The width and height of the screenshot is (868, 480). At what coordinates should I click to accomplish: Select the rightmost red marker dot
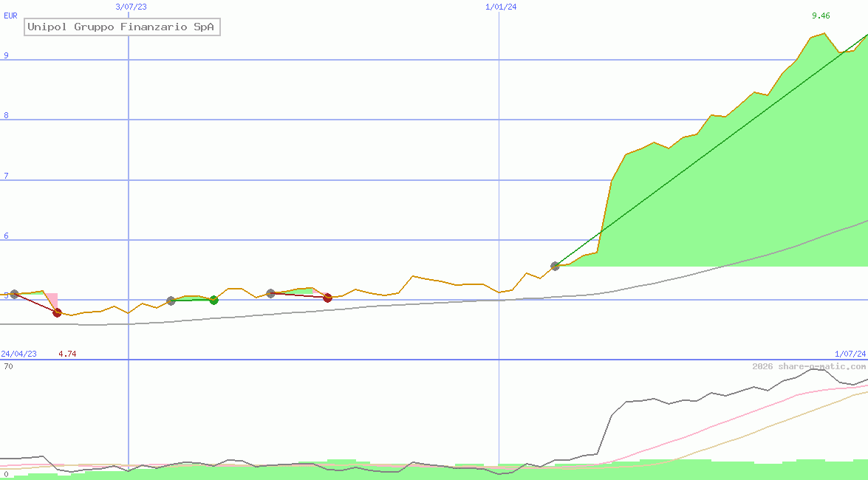click(x=327, y=298)
